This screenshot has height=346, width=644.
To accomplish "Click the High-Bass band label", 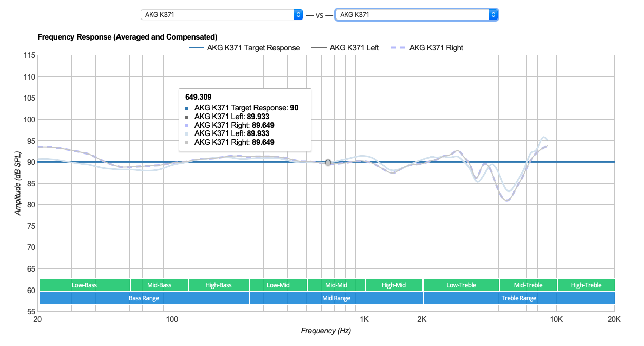I will coord(219,285).
